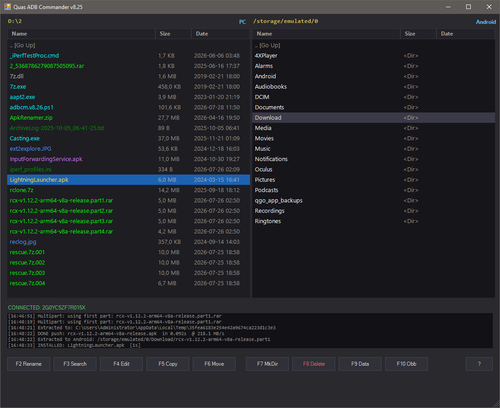This screenshot has width=500, height=408.
Task: Sort Android panel by Size header
Action: click(418, 34)
